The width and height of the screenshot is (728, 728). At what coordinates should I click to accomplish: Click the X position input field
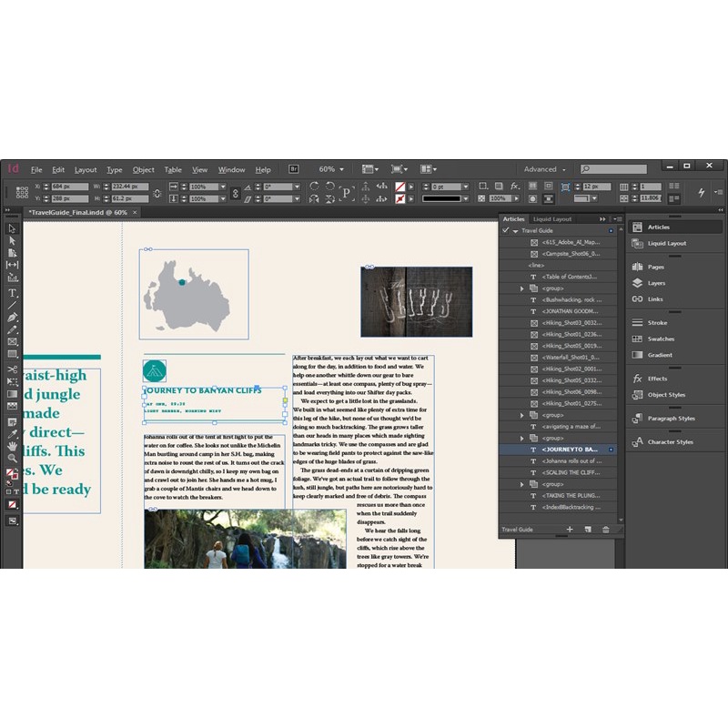click(70, 187)
